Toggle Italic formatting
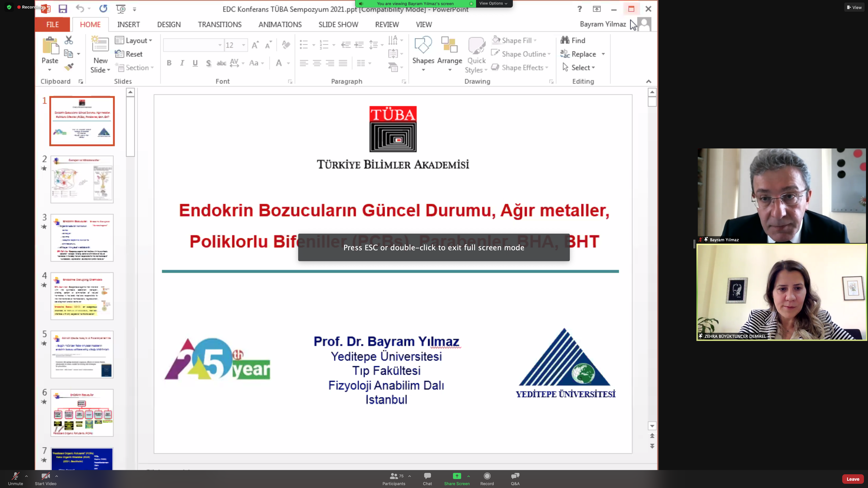Viewport: 868px width, 488px height. click(x=182, y=63)
